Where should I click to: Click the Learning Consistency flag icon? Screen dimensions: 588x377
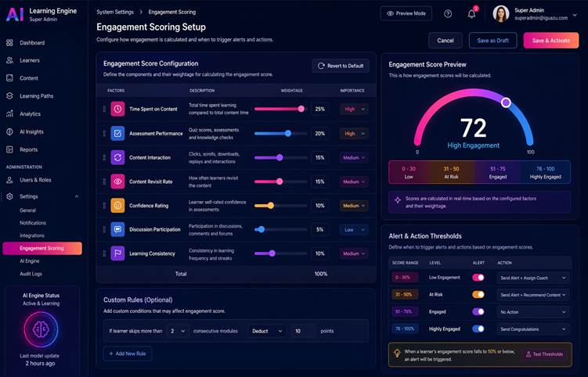tap(117, 253)
